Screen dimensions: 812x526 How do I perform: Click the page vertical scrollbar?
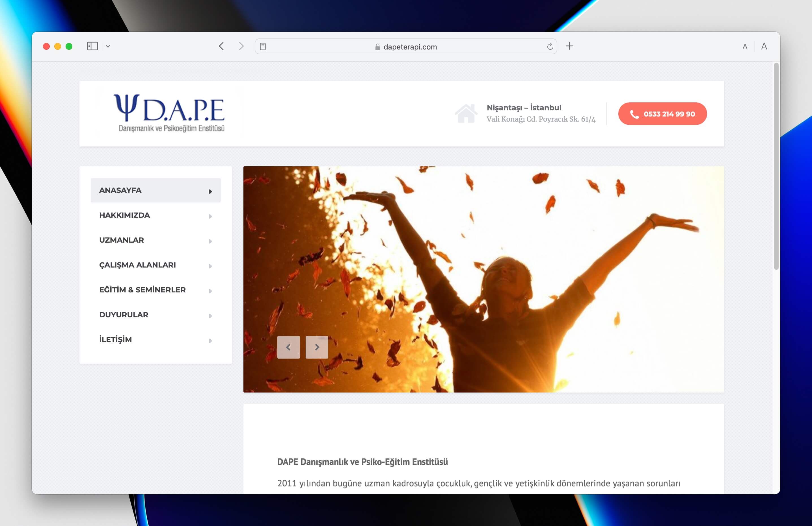click(x=776, y=166)
